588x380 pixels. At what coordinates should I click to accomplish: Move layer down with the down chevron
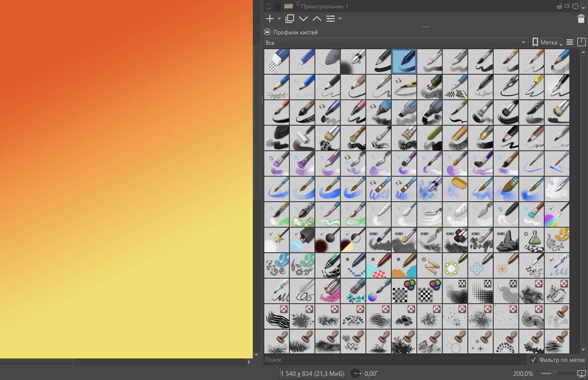[x=303, y=19]
